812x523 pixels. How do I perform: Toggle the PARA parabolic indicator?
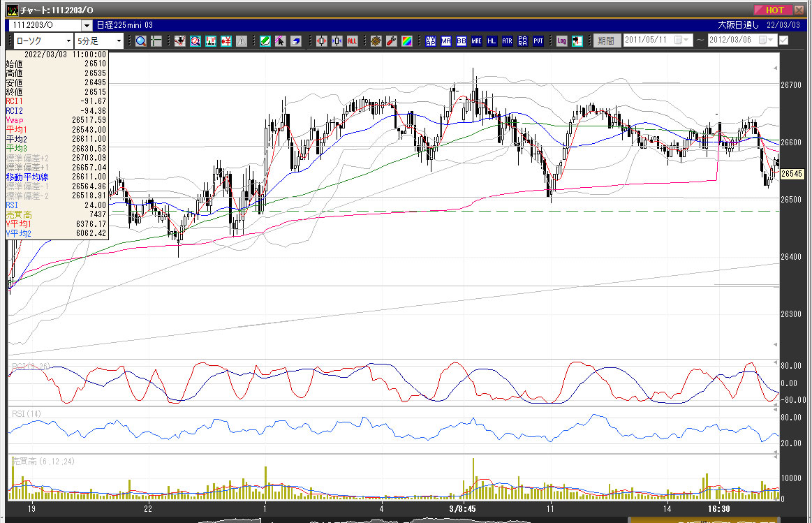pyautogui.click(x=522, y=41)
